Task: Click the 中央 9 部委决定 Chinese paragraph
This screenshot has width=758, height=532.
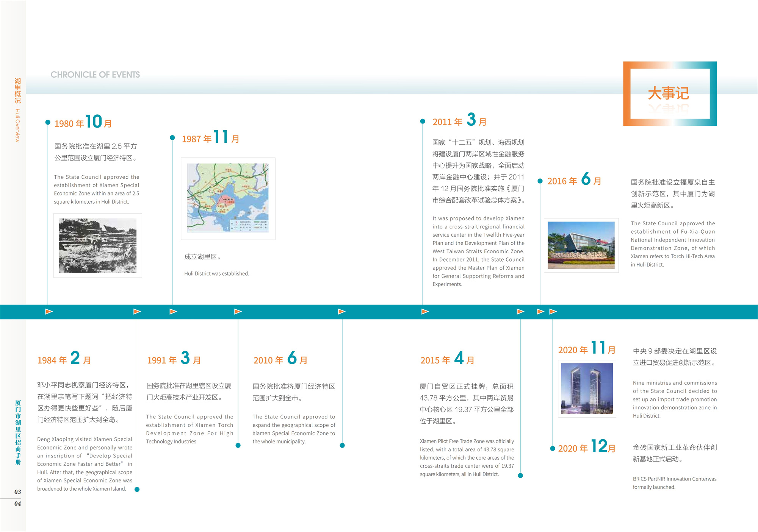Action: click(675, 357)
